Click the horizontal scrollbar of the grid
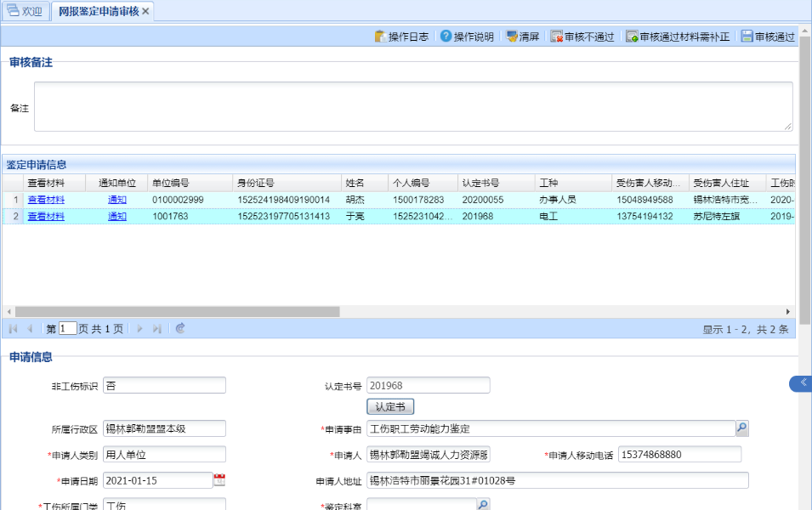 point(177,312)
